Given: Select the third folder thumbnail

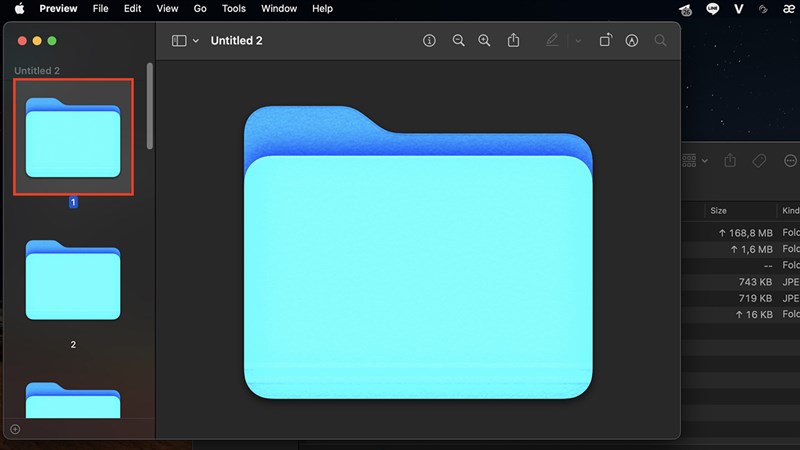Looking at the screenshot, I should 73,401.
